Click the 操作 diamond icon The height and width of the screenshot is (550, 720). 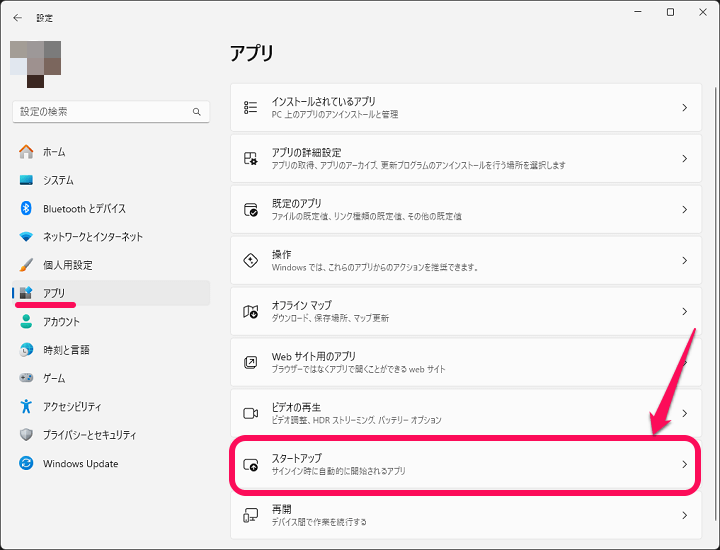251,260
